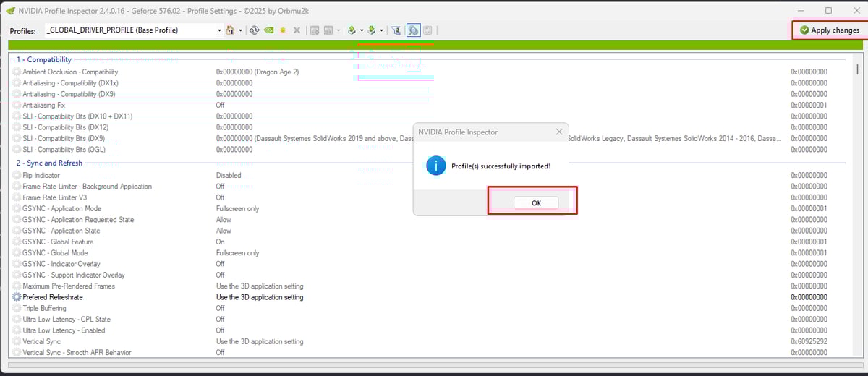
Task: Click gear icon beside Ambient Occlusion - Compatibility
Action: (17, 72)
